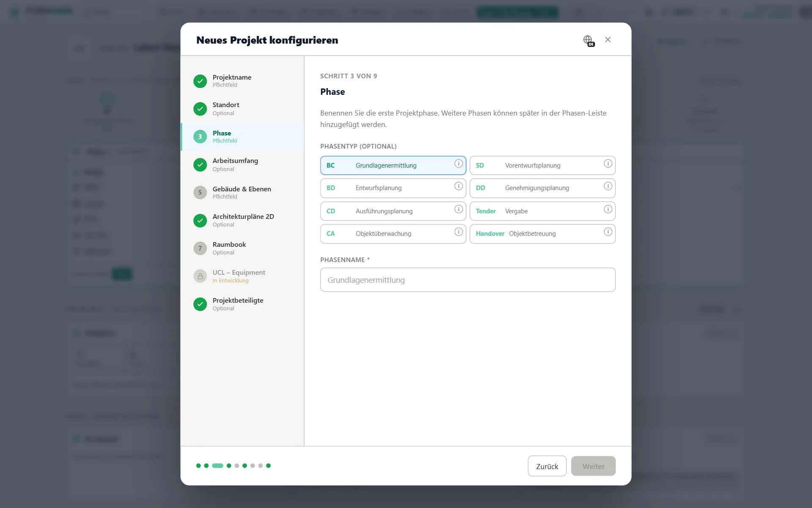The width and height of the screenshot is (812, 508).
Task: Select Tender Vergabe phase type
Action: click(542, 211)
